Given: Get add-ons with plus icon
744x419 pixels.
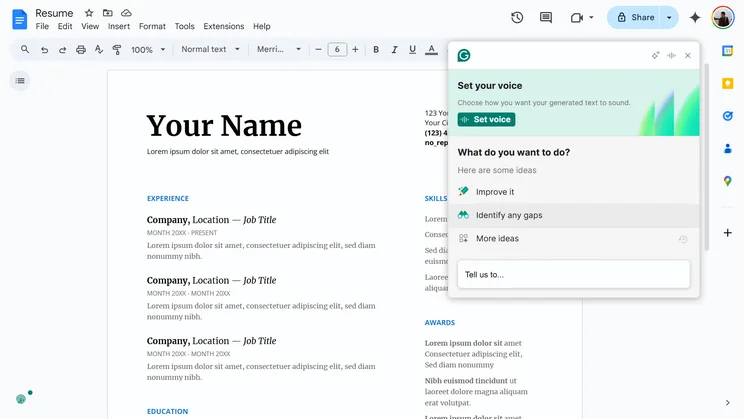Looking at the screenshot, I should 727,233.
